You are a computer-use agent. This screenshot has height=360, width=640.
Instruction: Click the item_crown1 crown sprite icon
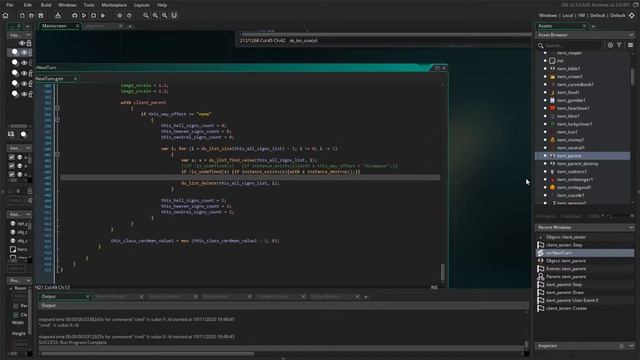tap(552, 76)
